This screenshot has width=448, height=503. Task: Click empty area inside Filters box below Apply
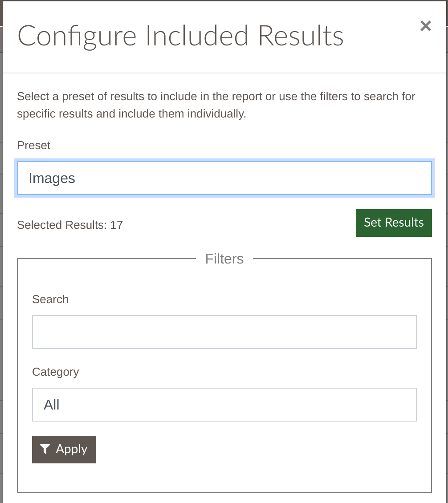pyautogui.click(x=224, y=477)
